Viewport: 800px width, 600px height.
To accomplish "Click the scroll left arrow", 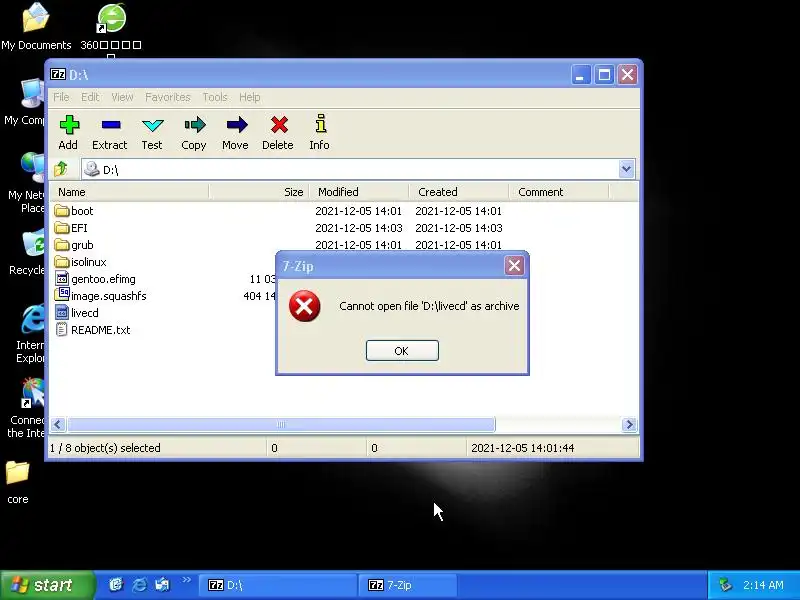I will [58, 424].
